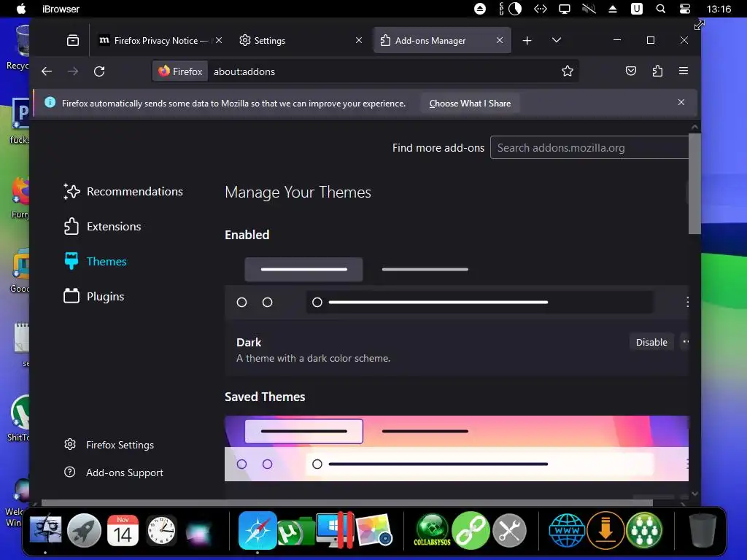
Task: Click the display monitor menu bar icon
Action: coord(565,9)
